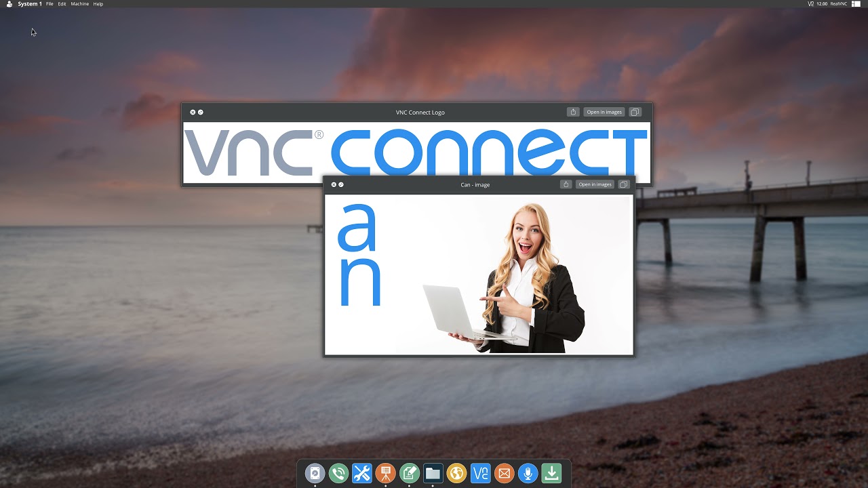This screenshot has height=488, width=868.
Task: Click the RealVNC label in top bar
Action: [839, 4]
